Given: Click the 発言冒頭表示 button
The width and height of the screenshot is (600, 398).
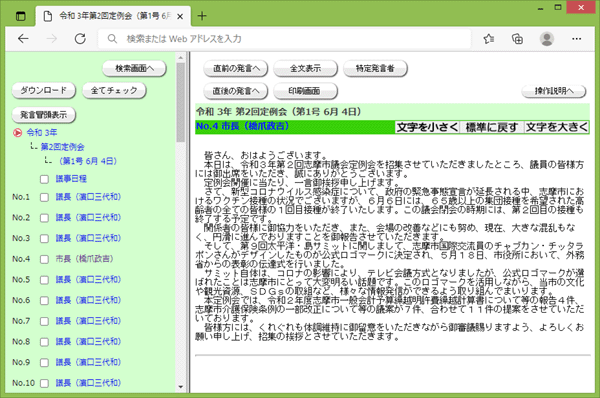Looking at the screenshot, I should click(x=44, y=115).
